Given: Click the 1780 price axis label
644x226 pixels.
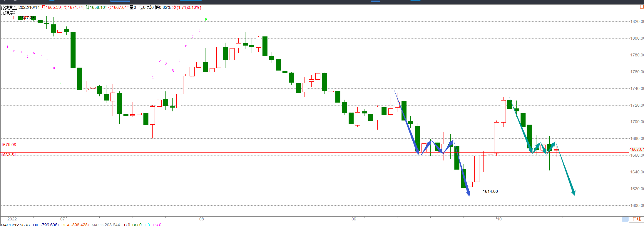Looking at the screenshot, I should [x=637, y=55].
